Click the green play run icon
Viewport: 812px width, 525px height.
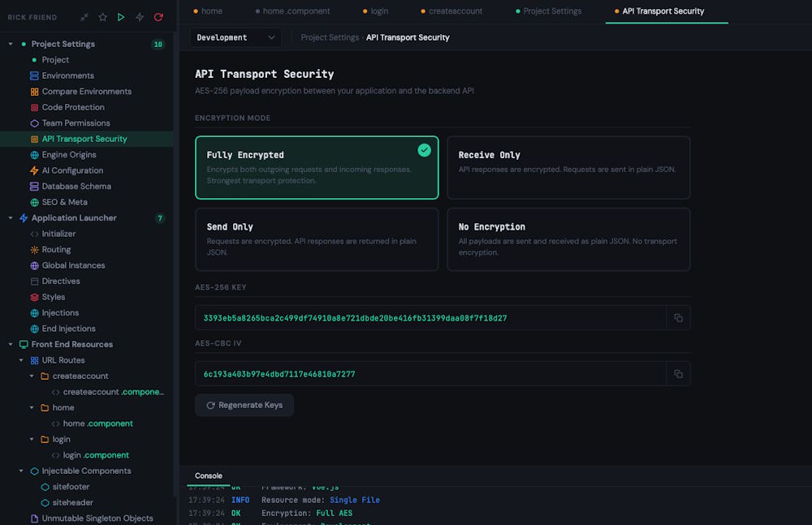point(121,17)
